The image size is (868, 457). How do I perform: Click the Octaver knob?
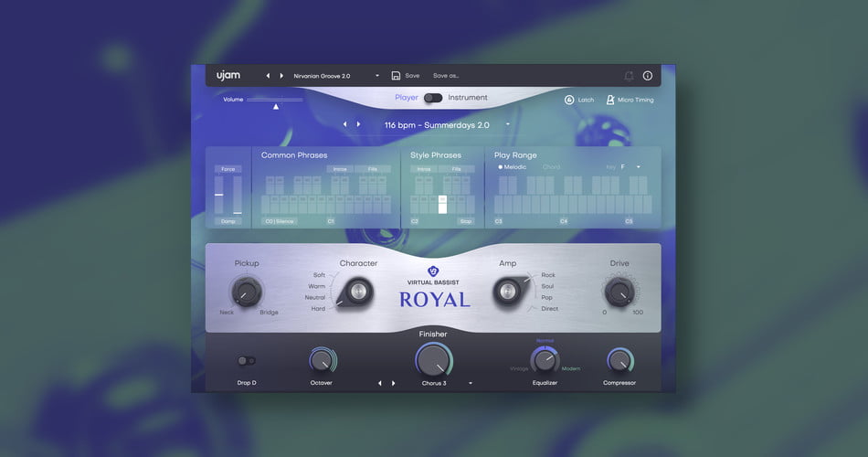click(x=323, y=361)
